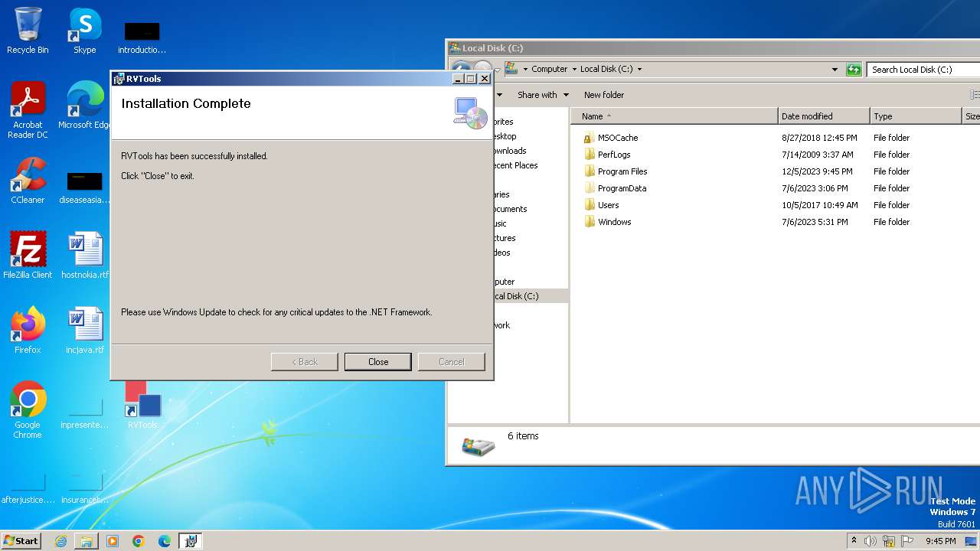Sort files by Date modified column
Viewport: 980px width, 551px height.
coord(824,116)
